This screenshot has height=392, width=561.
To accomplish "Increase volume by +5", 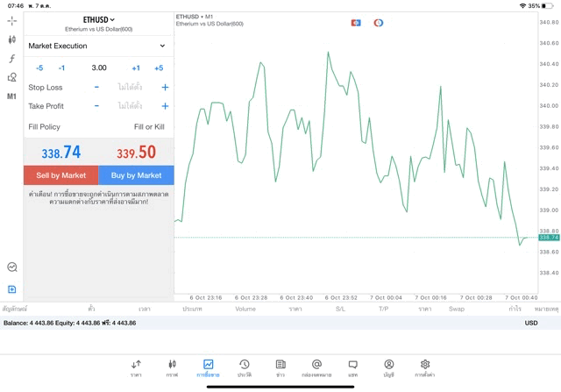I will [159, 68].
